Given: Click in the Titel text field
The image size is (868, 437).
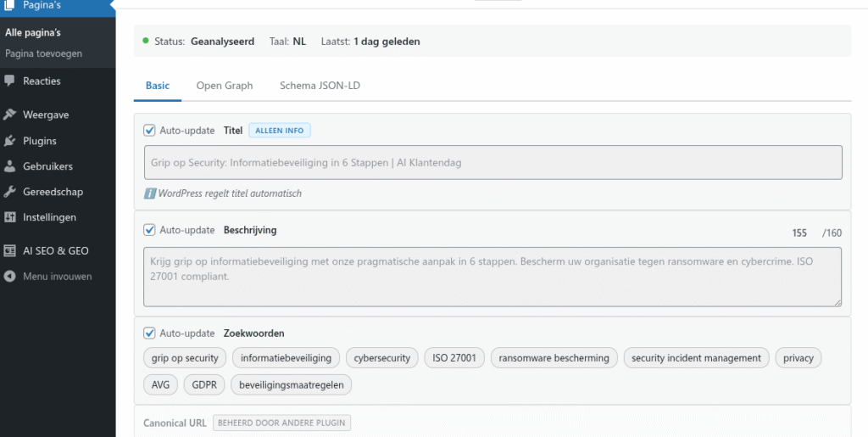Looking at the screenshot, I should (x=492, y=162).
